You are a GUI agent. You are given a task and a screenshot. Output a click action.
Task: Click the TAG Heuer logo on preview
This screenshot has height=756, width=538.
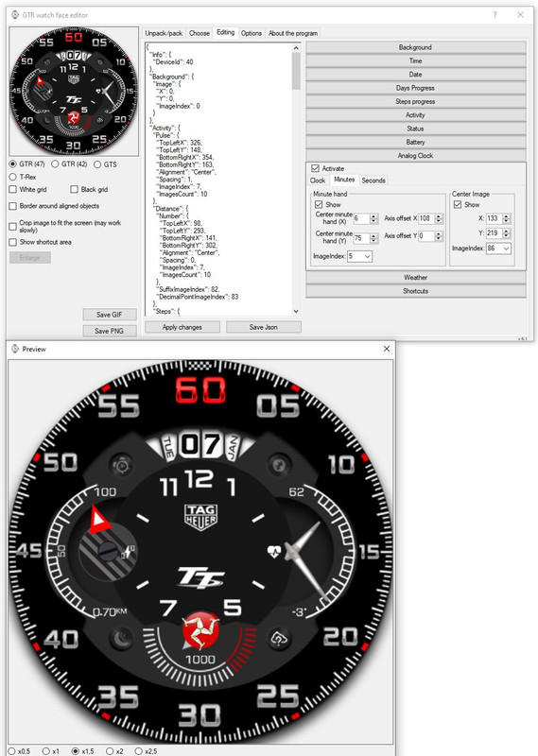coord(201,516)
